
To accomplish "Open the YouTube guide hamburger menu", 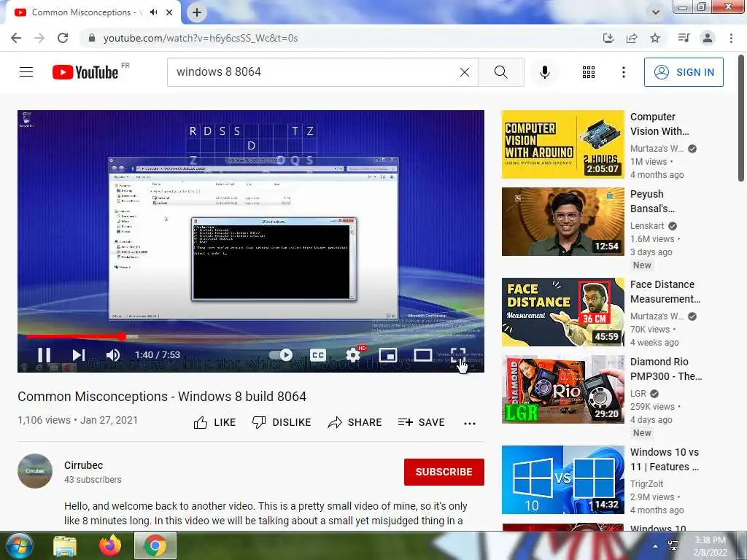I will point(26,72).
